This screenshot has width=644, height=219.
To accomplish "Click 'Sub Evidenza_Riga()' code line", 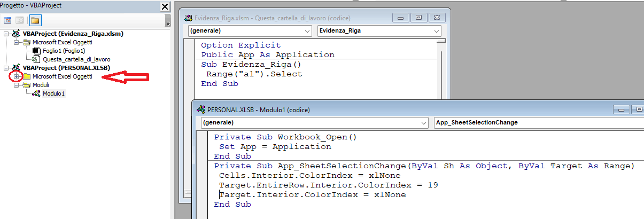I will coord(251,65).
